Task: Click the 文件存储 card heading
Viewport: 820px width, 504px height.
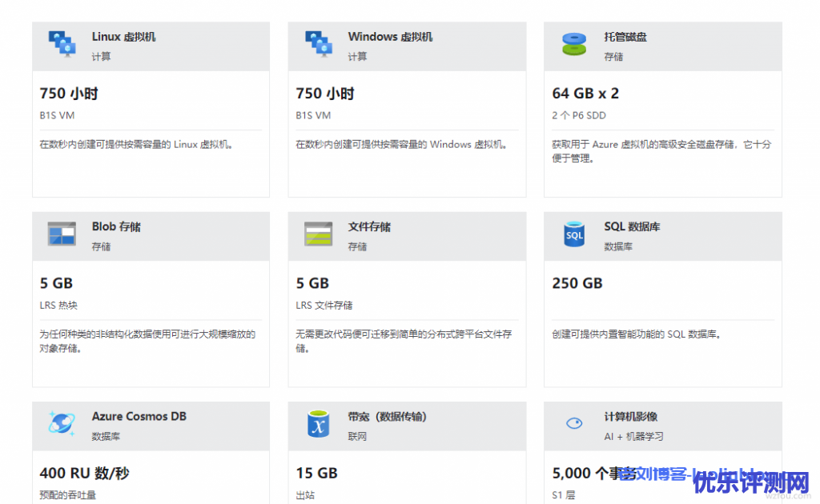Action: coord(369,226)
